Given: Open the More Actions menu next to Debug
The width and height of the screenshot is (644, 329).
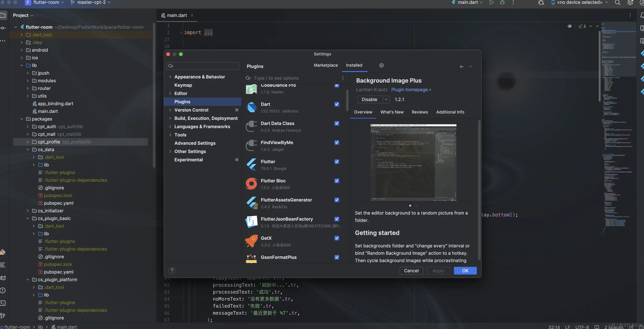Looking at the screenshot, I should (x=513, y=3).
